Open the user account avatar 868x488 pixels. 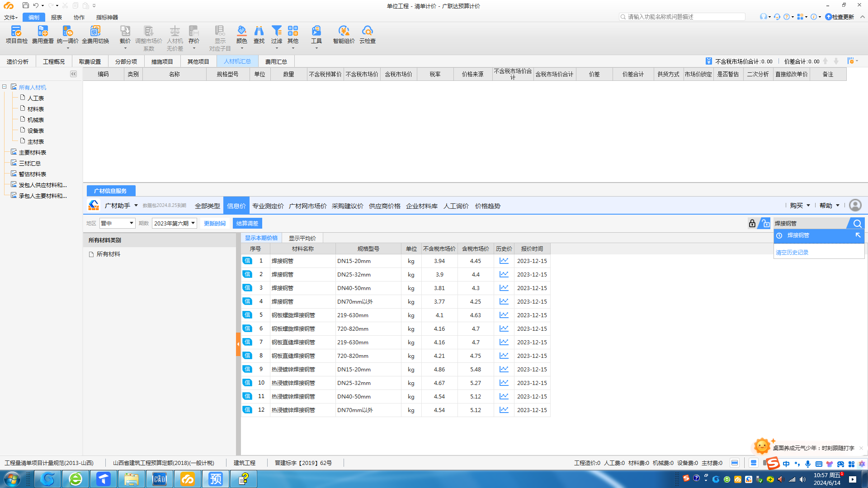click(x=855, y=205)
